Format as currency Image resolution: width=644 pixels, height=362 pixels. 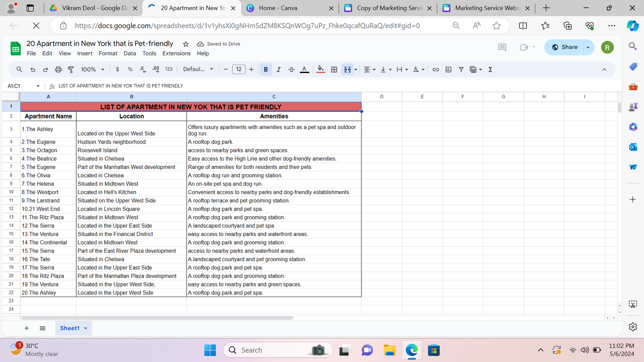point(117,70)
